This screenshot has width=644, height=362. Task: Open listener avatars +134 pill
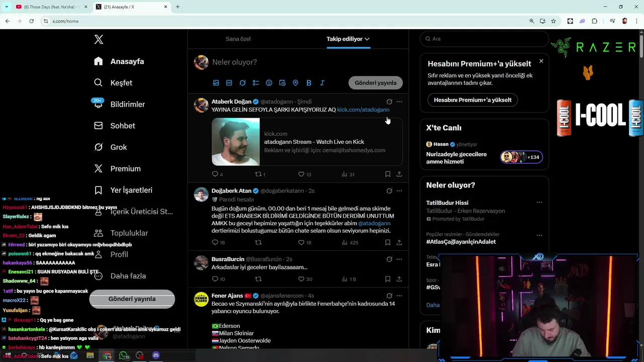tap(521, 157)
